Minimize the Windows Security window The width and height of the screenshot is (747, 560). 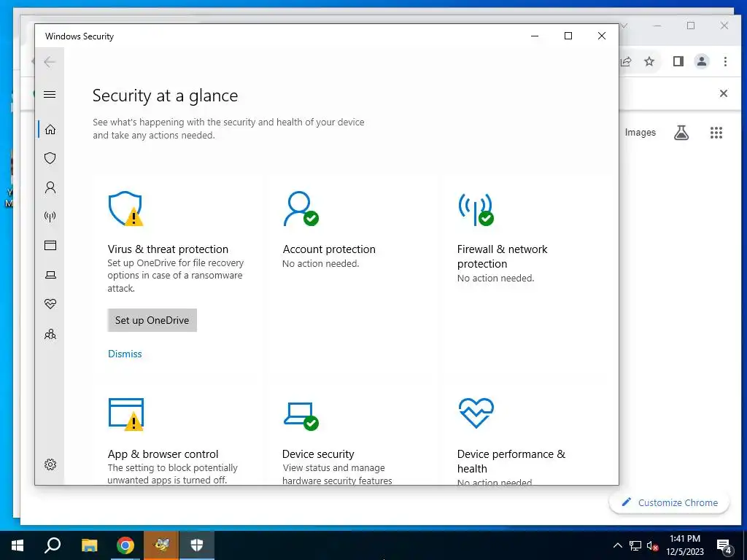click(535, 36)
